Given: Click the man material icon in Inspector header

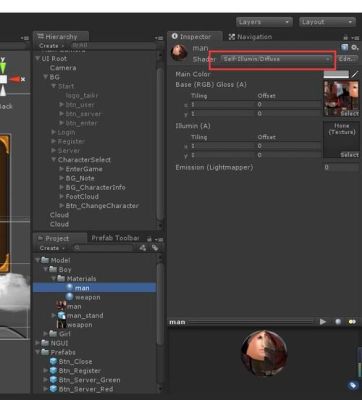Looking at the screenshot, I should (x=179, y=52).
